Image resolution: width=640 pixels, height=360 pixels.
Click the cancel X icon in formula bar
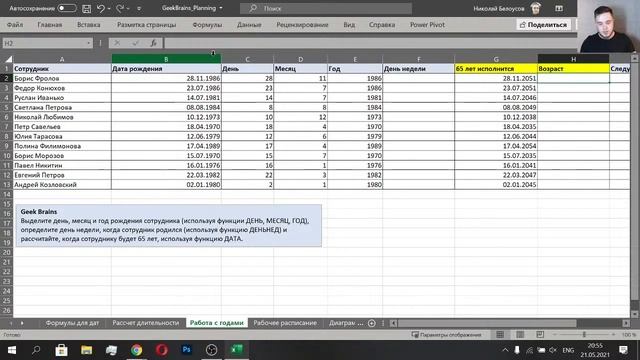(117, 43)
